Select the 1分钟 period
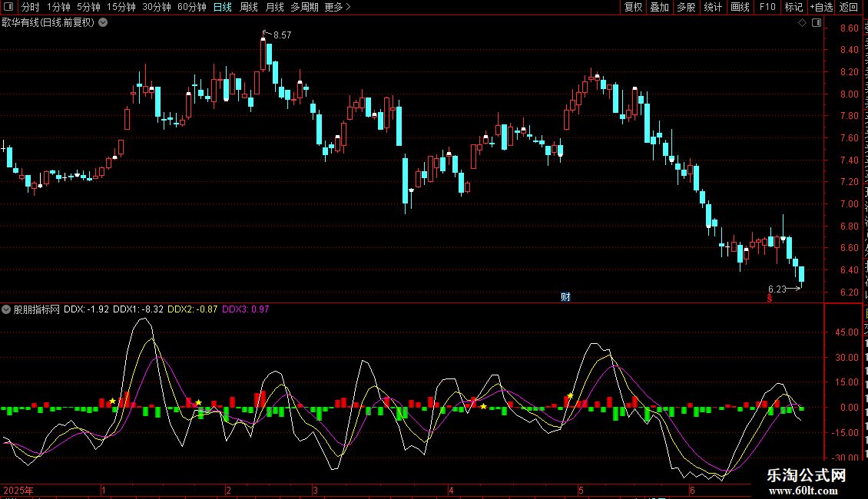The image size is (868, 499). tap(58, 7)
